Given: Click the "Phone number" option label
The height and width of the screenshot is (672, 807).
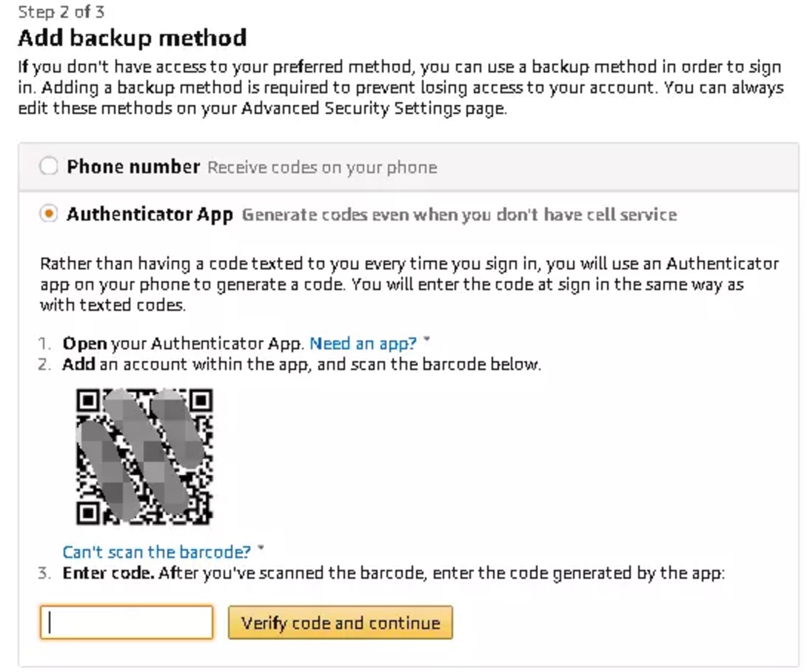Looking at the screenshot, I should pyautogui.click(x=133, y=167).
